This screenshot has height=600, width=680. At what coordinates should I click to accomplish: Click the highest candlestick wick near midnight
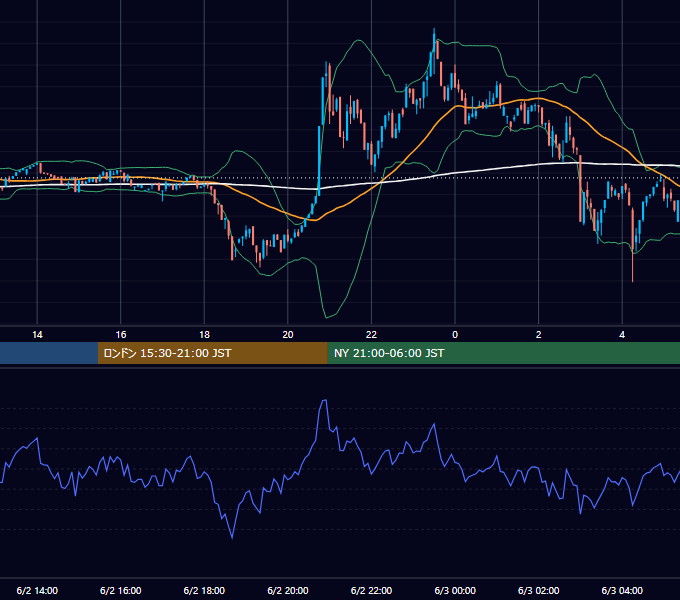(434, 31)
